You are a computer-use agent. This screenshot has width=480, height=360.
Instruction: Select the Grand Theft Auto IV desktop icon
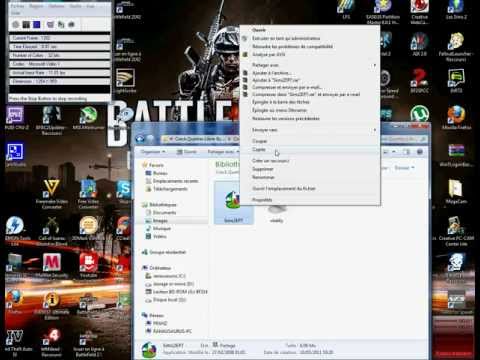click(x=15, y=343)
